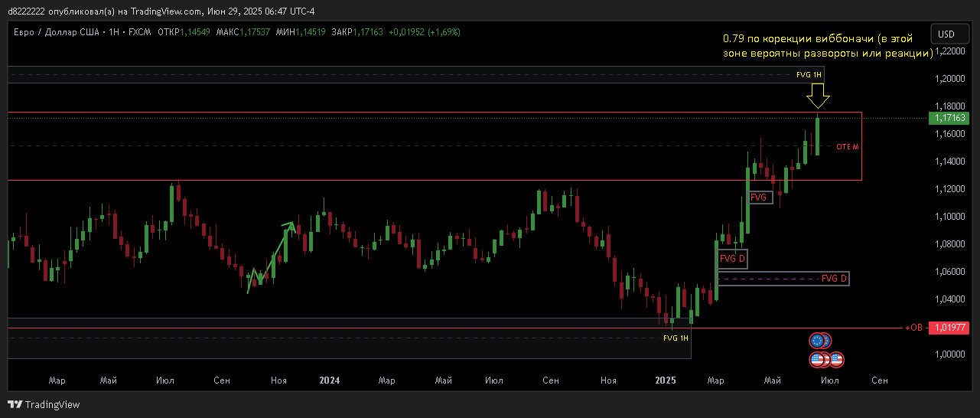Click the yellow '0.79 по корекции' annotation text
The height and width of the screenshot is (418, 980).
(x=828, y=45)
